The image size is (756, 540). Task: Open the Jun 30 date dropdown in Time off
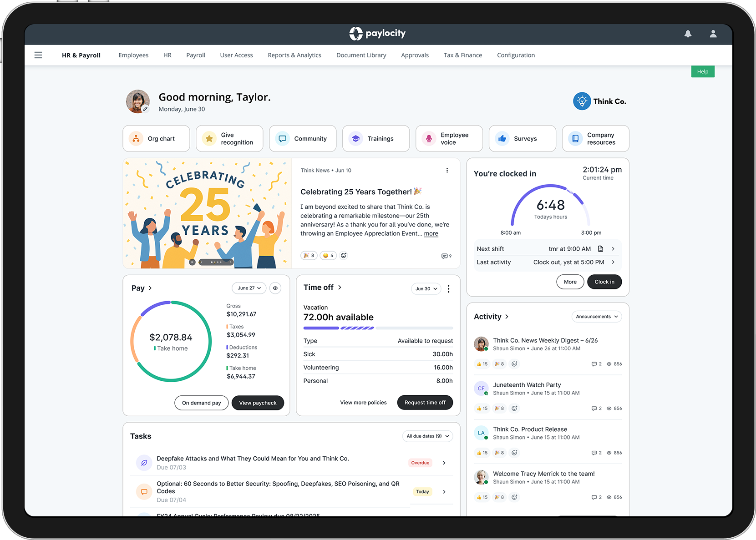coord(426,288)
